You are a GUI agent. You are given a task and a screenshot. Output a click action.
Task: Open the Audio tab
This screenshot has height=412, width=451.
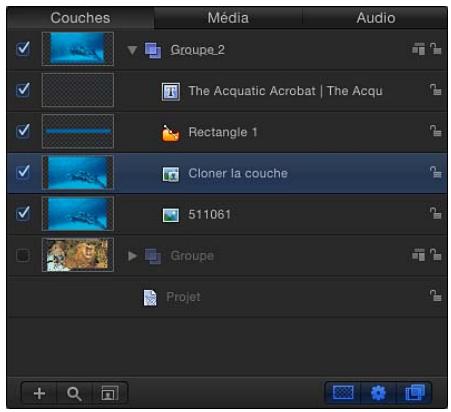point(376,18)
